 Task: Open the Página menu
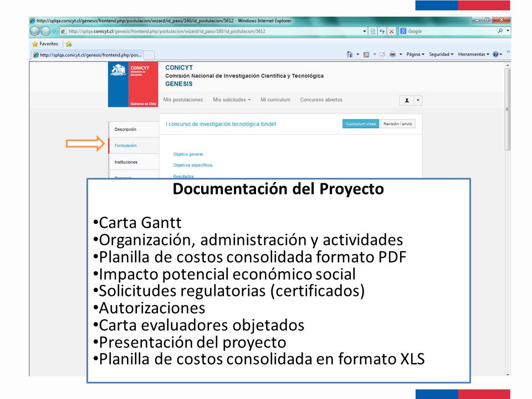tap(415, 54)
